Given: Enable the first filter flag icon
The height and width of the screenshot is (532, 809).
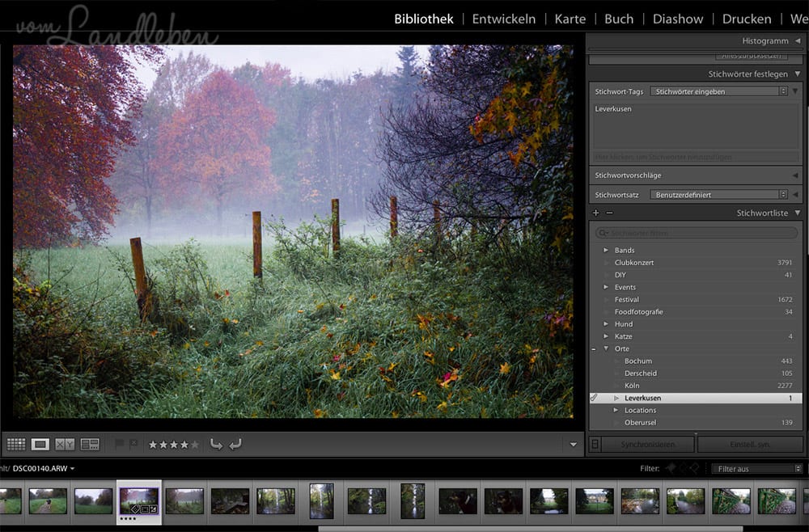Looking at the screenshot, I should tap(671, 468).
